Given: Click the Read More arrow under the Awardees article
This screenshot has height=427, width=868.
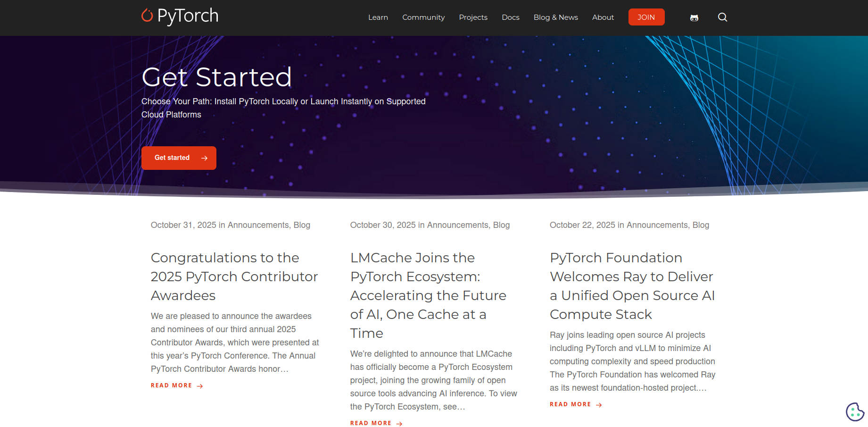Looking at the screenshot, I should pos(200,385).
